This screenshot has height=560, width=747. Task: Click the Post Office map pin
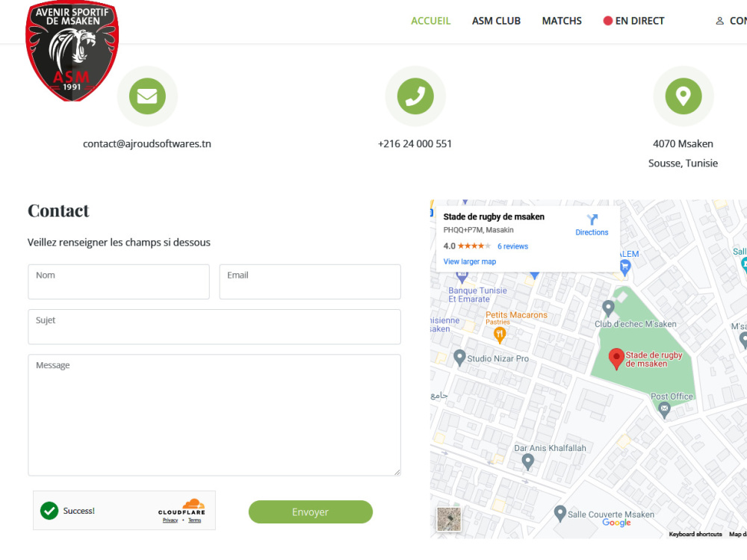664,409
